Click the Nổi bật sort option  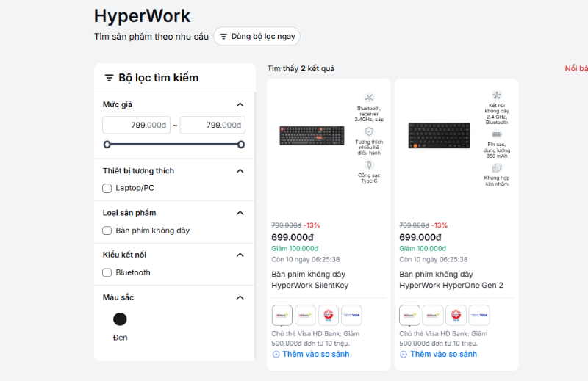[576, 68]
